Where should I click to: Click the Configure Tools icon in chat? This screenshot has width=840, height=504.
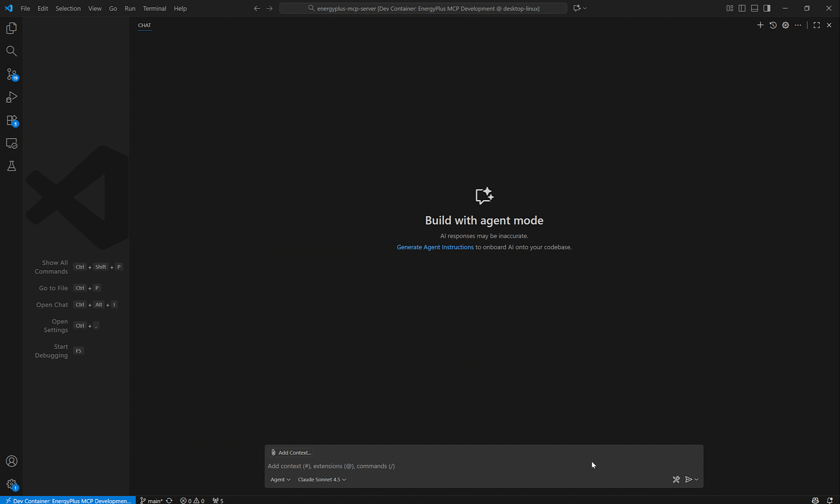(676, 479)
